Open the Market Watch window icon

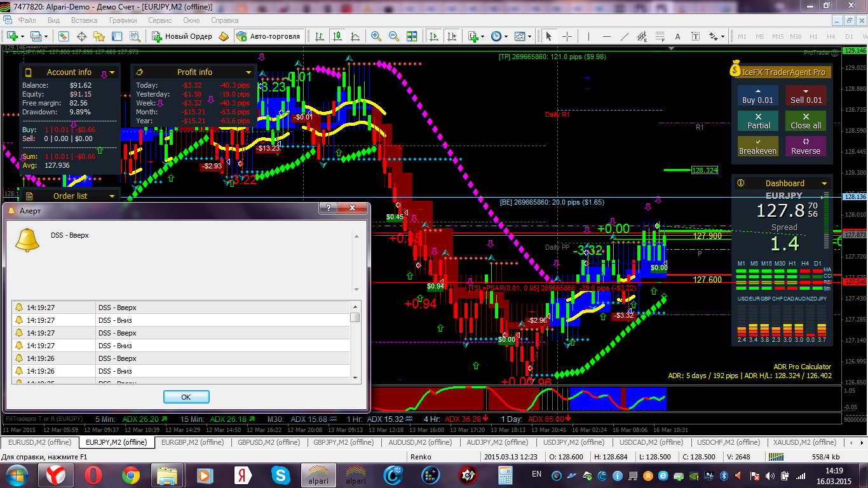[64, 36]
